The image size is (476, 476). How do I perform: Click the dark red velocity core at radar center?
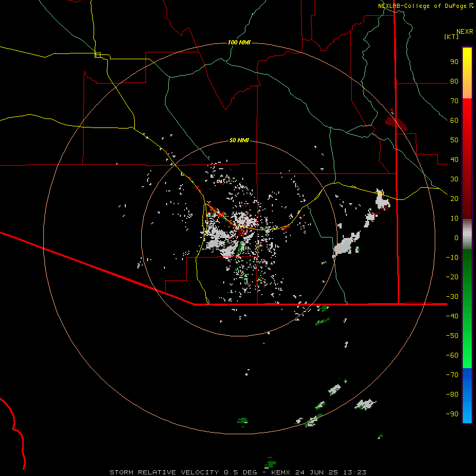242,232
